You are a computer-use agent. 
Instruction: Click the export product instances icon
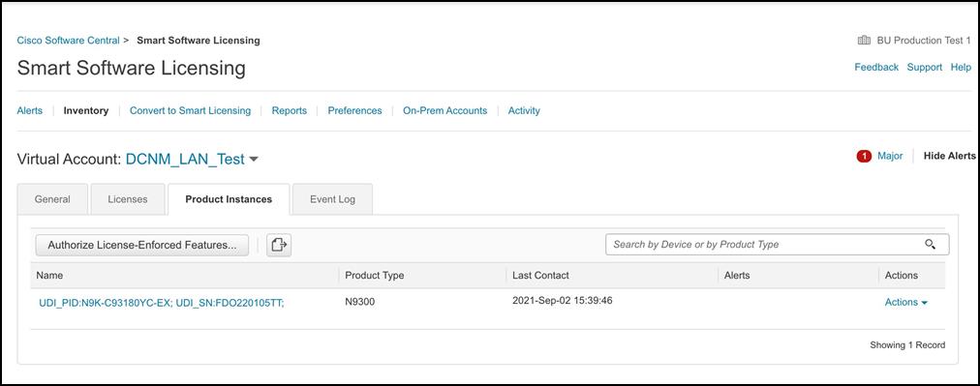(x=279, y=245)
